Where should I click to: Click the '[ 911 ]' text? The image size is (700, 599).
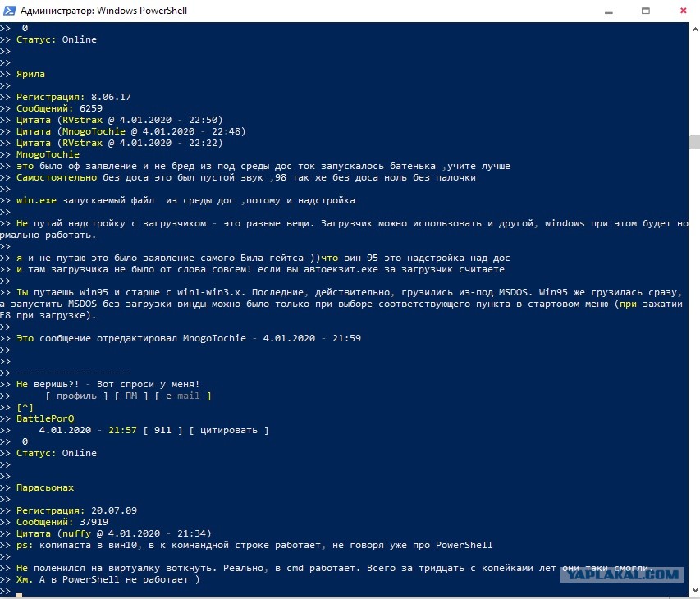pyautogui.click(x=162, y=430)
